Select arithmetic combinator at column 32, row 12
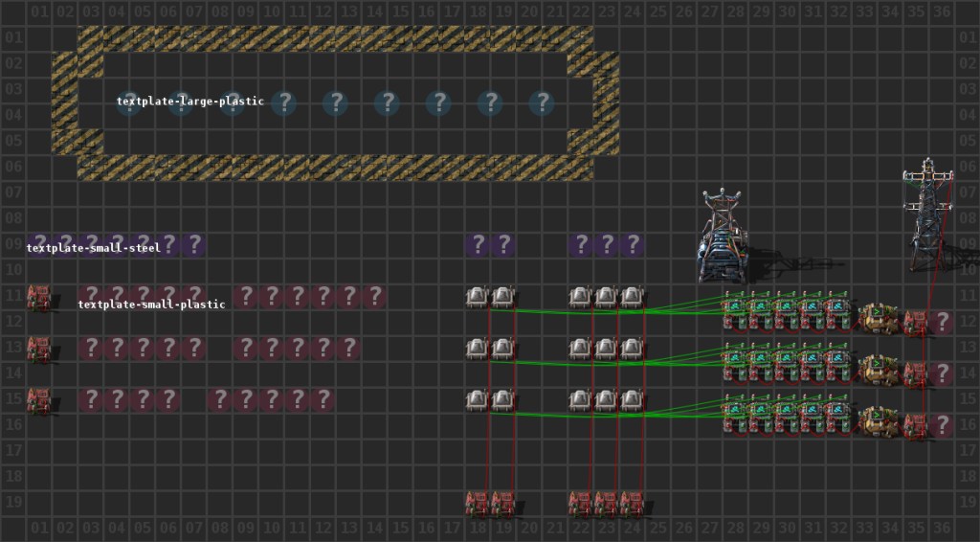Viewport: 980px width, 542px height. pos(838,310)
